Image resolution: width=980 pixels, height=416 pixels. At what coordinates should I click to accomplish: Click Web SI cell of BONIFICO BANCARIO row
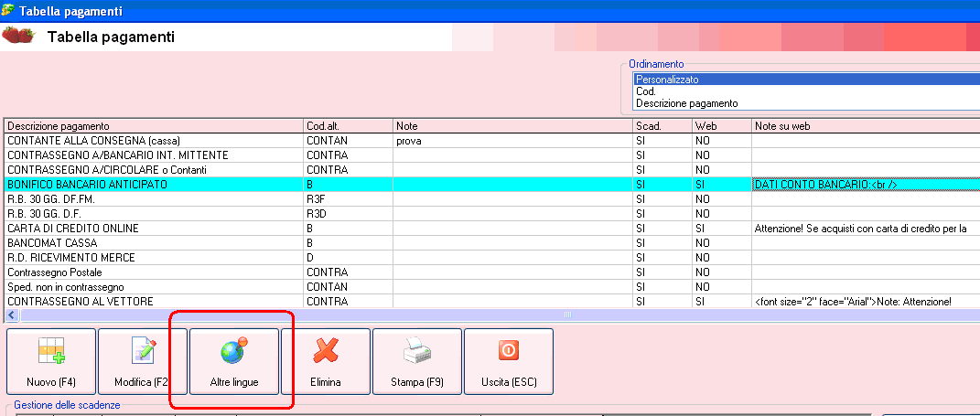[722, 185]
